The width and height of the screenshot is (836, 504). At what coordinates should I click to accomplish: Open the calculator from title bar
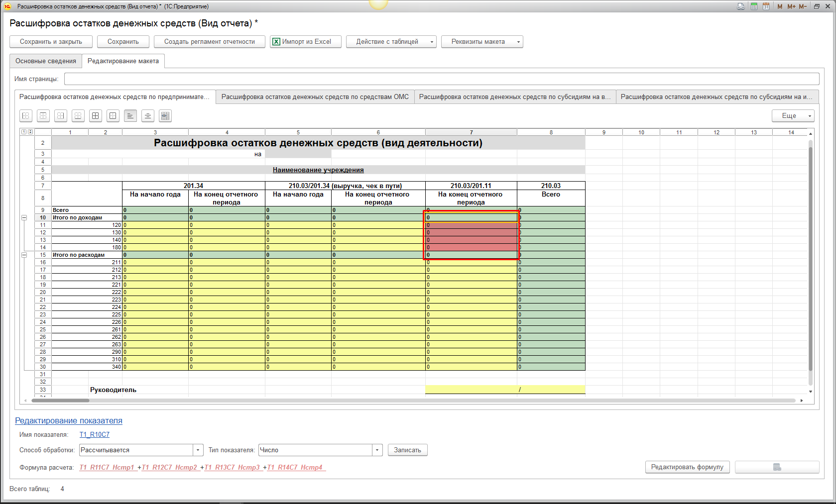coord(754,6)
